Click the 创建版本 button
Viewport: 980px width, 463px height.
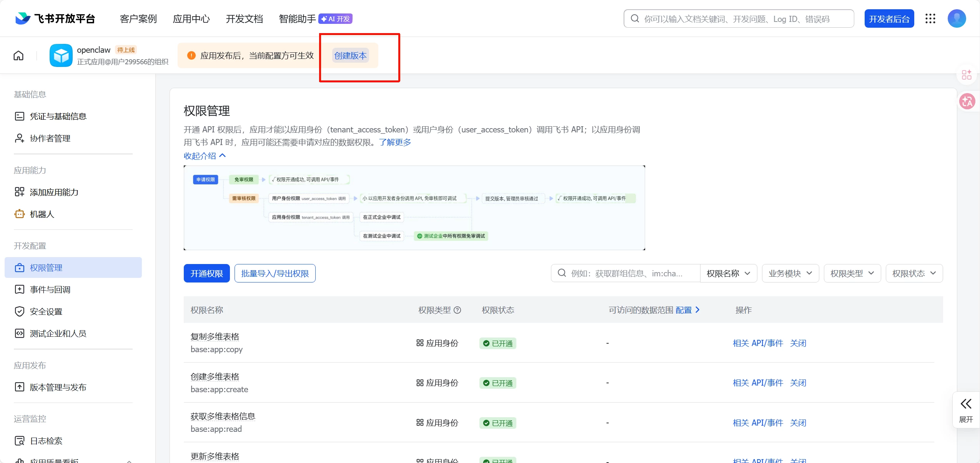coord(350,55)
